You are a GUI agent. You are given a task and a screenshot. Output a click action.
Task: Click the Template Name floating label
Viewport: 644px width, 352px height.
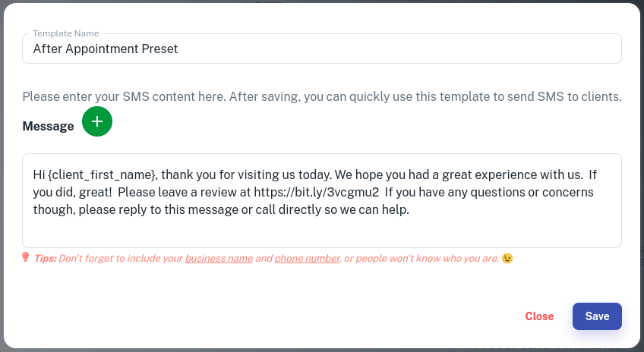66,33
